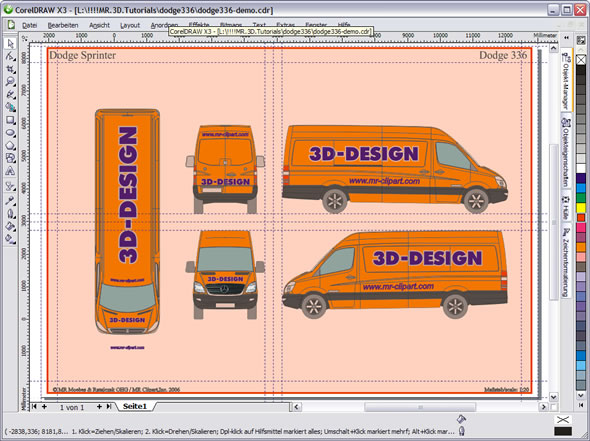
Task: Add a page after with right plus button
Action: tap(99, 406)
